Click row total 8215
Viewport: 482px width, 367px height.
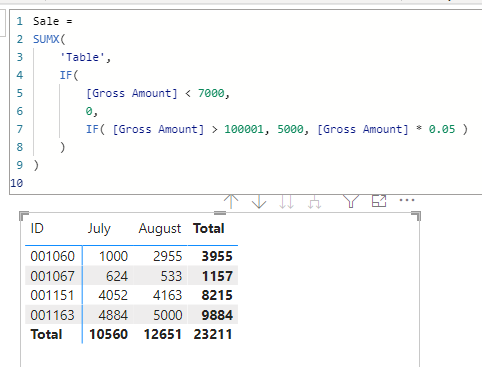(x=217, y=295)
